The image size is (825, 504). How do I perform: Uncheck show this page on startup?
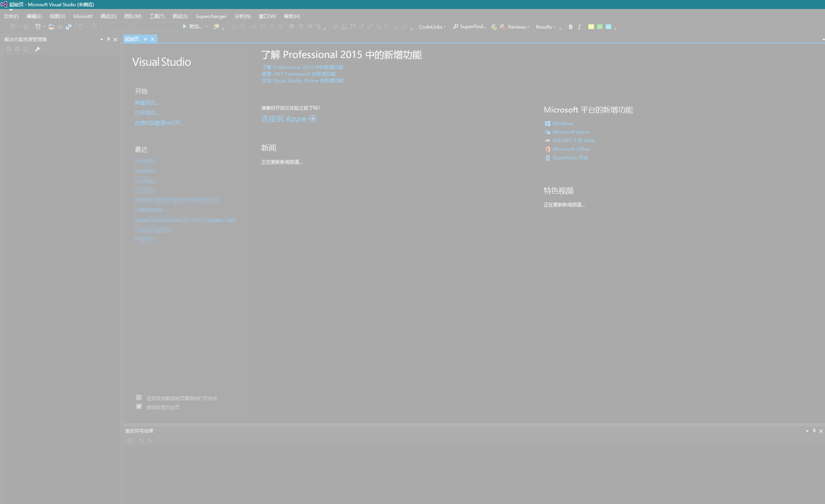(x=139, y=406)
